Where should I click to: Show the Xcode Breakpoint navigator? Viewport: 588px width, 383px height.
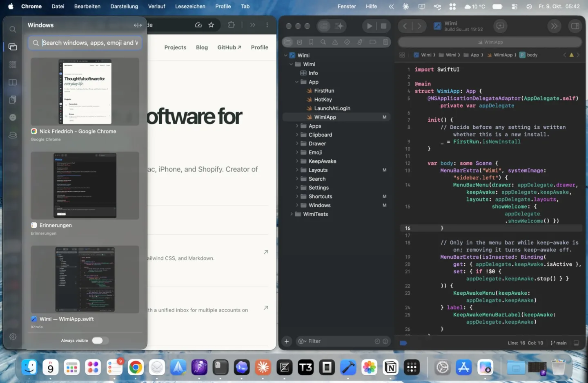coord(373,42)
